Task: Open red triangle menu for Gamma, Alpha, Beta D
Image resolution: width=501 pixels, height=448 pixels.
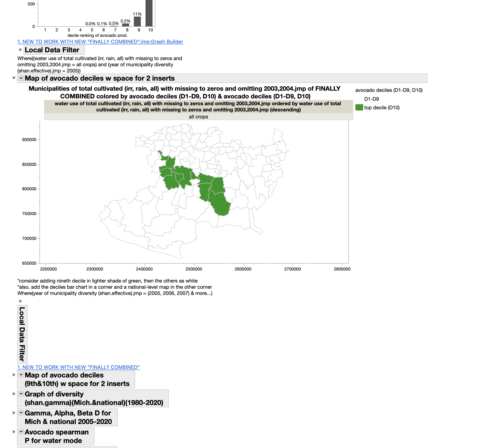Action: tap(21, 413)
